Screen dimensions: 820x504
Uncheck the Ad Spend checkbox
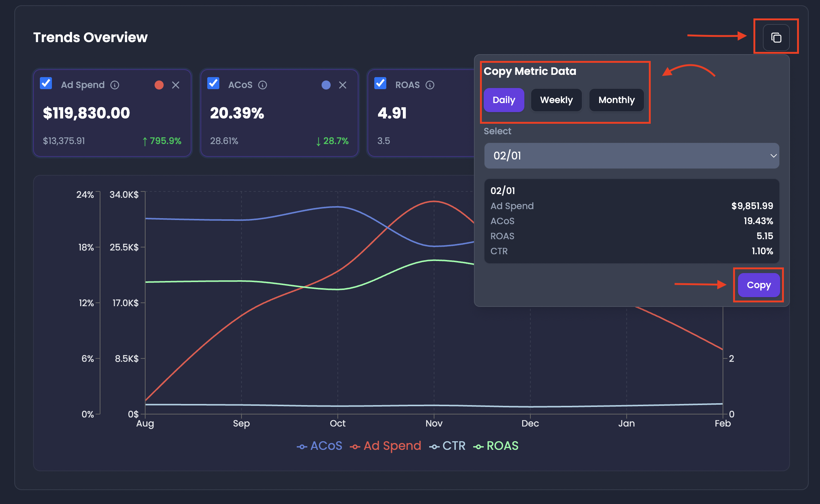tap(46, 83)
